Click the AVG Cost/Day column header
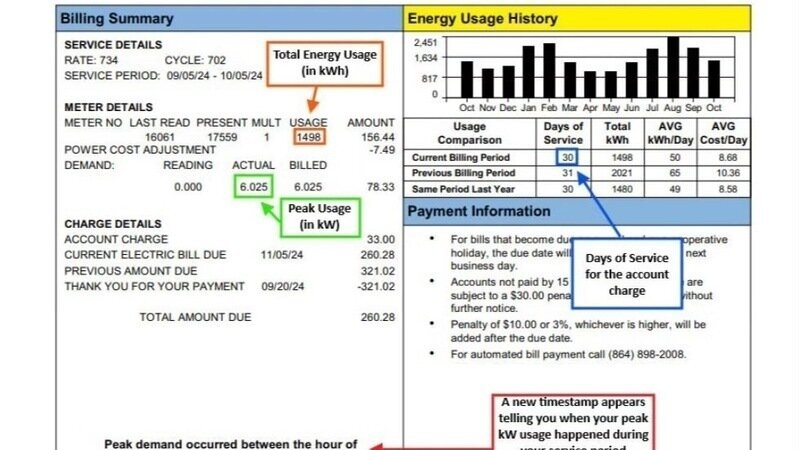800x450 pixels. (729, 133)
